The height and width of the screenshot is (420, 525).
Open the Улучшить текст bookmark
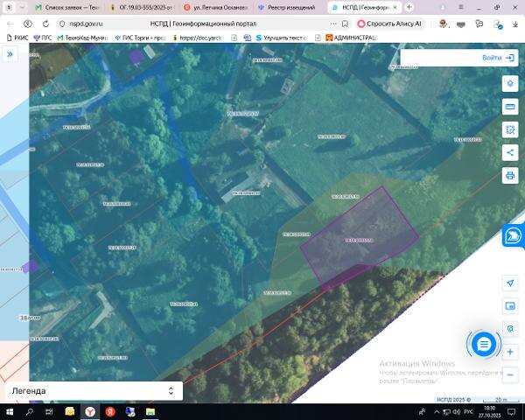[281, 38]
